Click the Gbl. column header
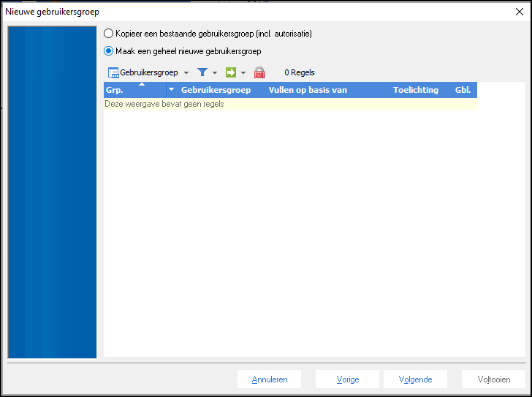The height and width of the screenshot is (397, 532). click(x=463, y=91)
